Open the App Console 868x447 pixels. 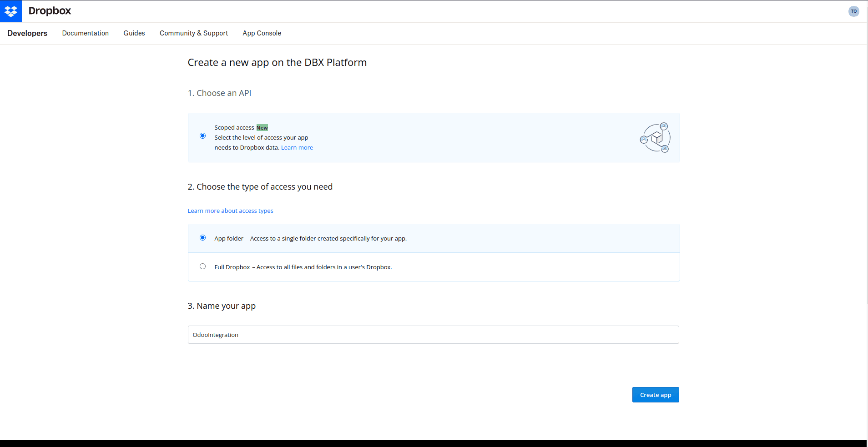pyautogui.click(x=262, y=33)
